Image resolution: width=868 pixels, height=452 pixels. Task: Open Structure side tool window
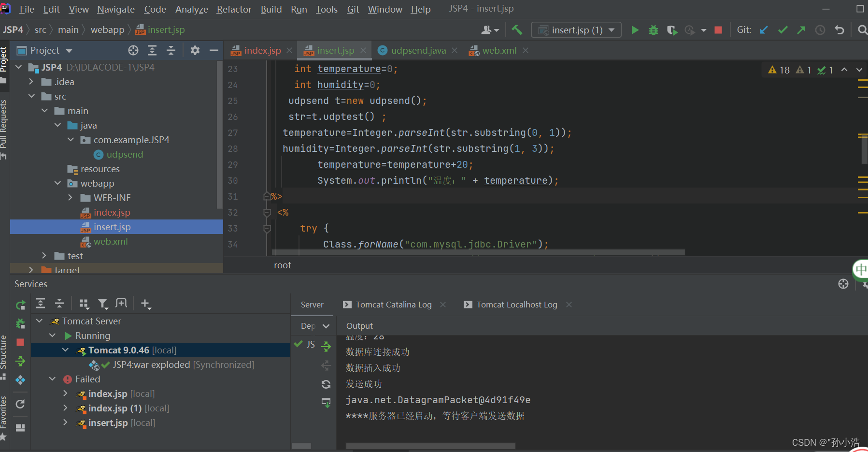pyautogui.click(x=3, y=357)
